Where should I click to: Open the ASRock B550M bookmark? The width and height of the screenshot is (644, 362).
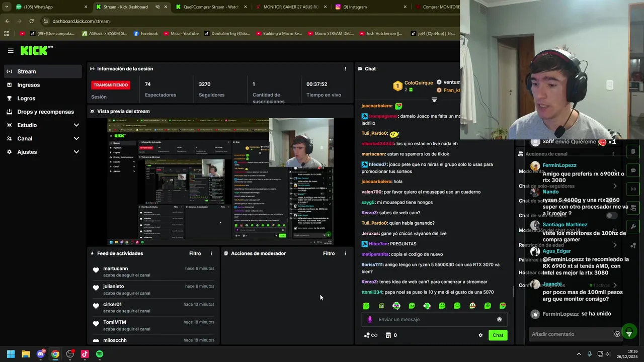point(105,34)
